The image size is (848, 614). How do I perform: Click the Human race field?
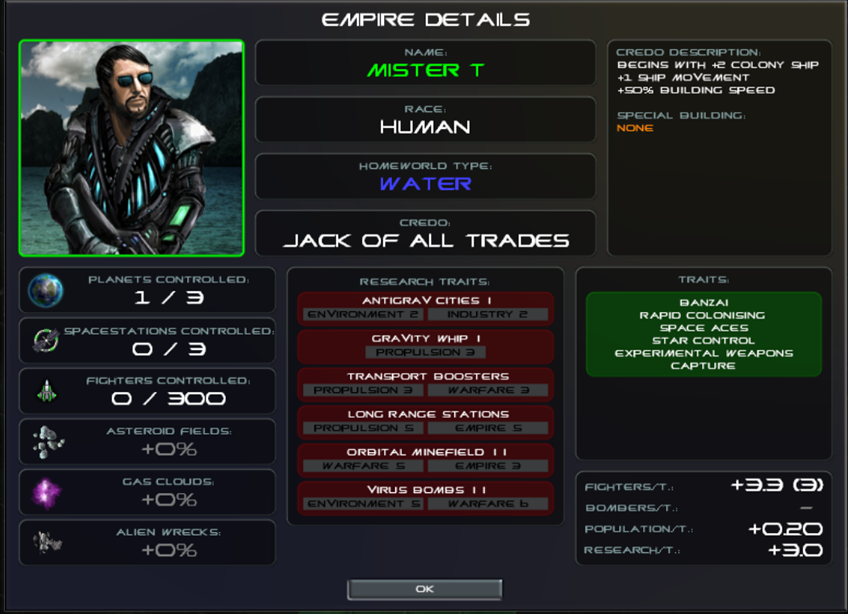click(426, 120)
